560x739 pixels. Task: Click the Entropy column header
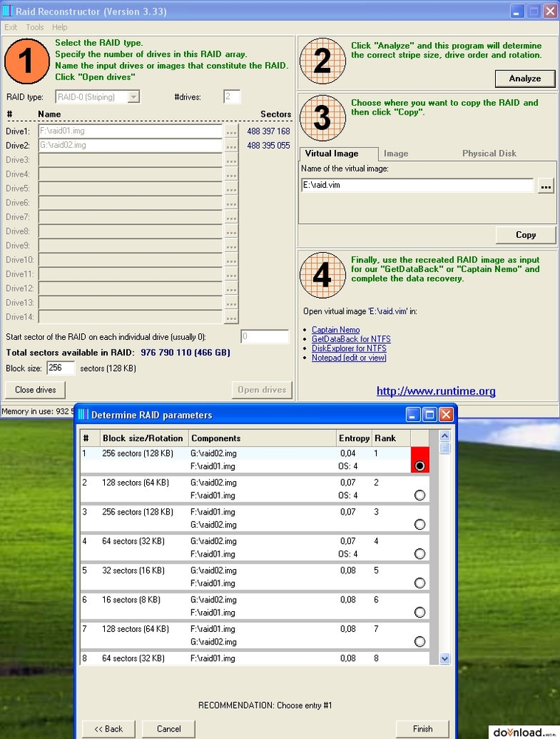point(354,438)
